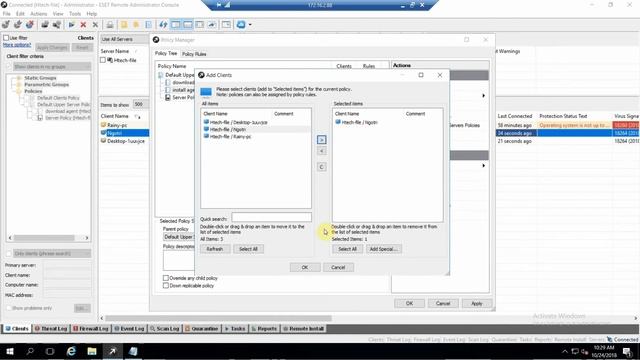Click the large yellow note toolbar icon
Image resolution: width=640 pixels, height=360 pixels.
(x=124, y=25)
